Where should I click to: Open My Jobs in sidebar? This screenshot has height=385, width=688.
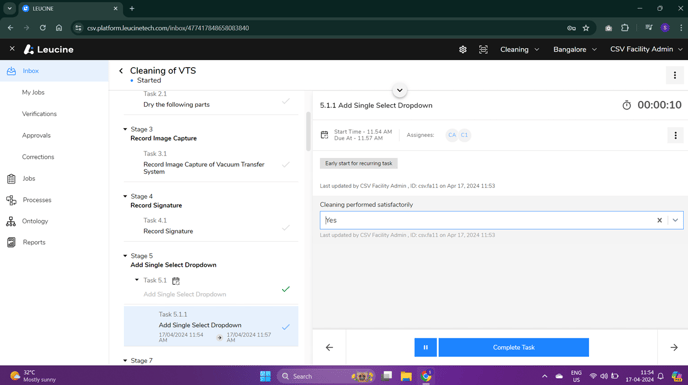click(33, 93)
